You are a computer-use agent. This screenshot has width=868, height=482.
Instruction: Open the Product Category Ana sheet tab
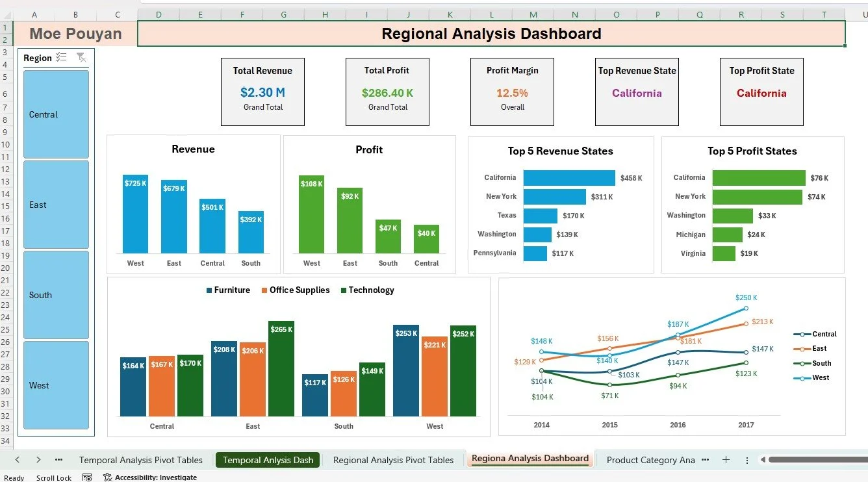(x=650, y=460)
